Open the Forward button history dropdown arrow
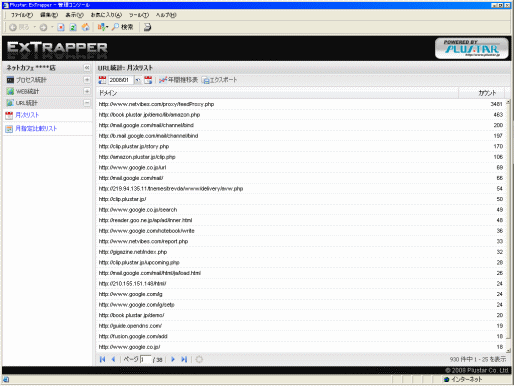The height and width of the screenshot is (386, 514). (52, 27)
